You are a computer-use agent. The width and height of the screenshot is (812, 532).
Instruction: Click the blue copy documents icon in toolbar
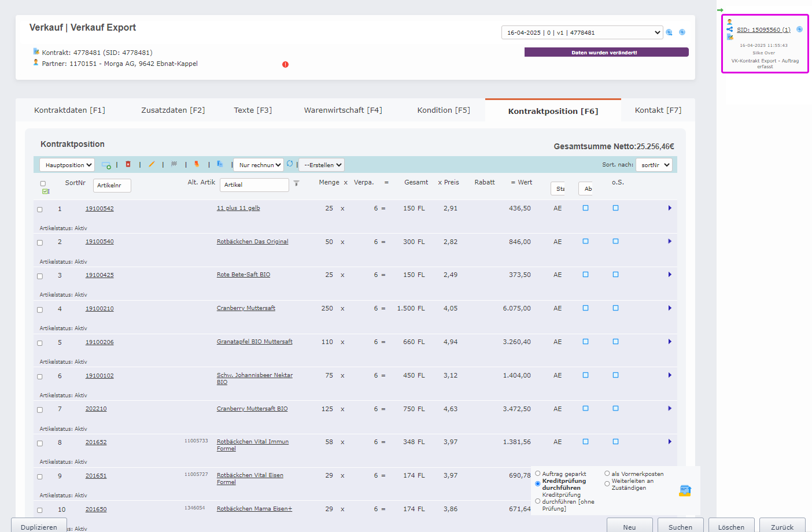coord(220,165)
